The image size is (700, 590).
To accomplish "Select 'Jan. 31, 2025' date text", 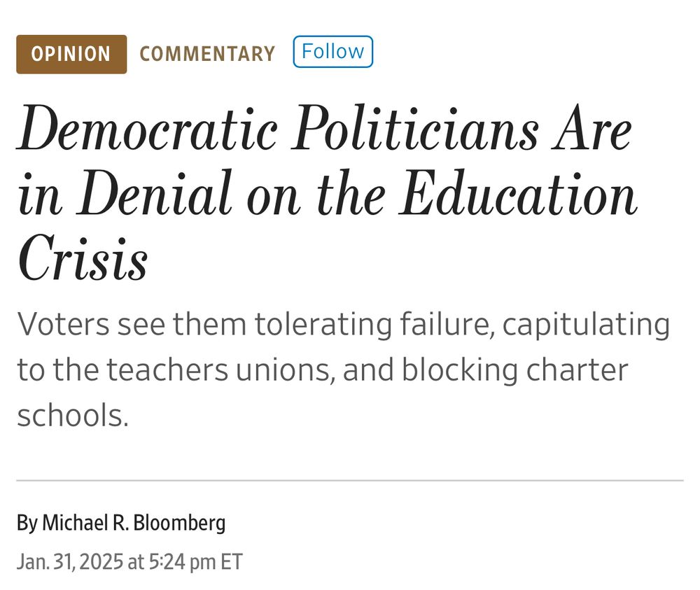I will (x=78, y=561).
